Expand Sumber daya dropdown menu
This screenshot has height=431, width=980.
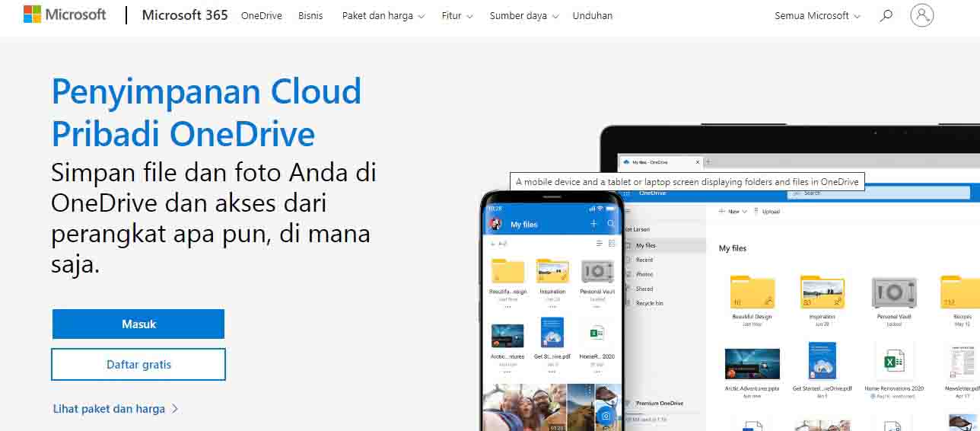[524, 15]
